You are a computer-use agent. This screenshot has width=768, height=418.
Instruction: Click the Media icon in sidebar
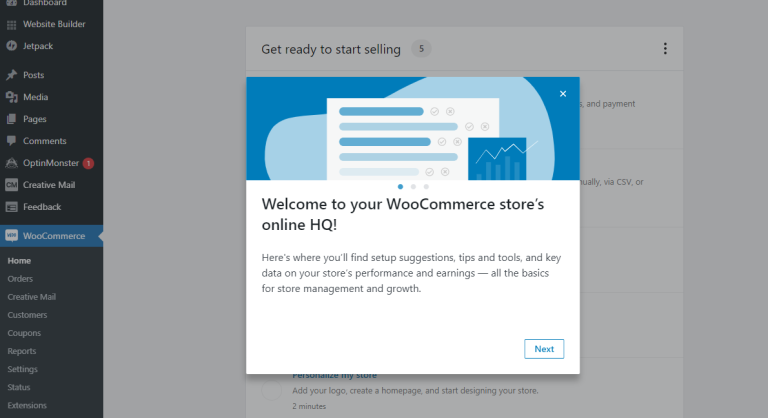(11, 97)
